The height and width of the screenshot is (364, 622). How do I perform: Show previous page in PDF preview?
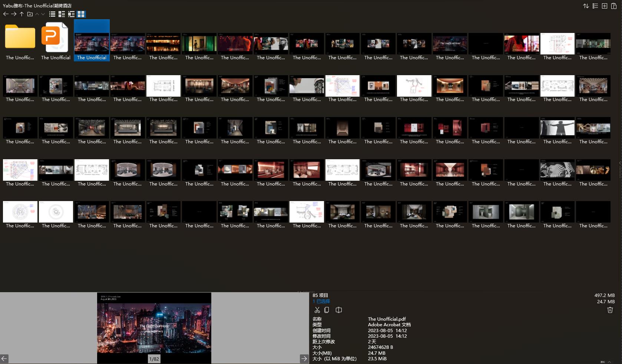(4, 358)
